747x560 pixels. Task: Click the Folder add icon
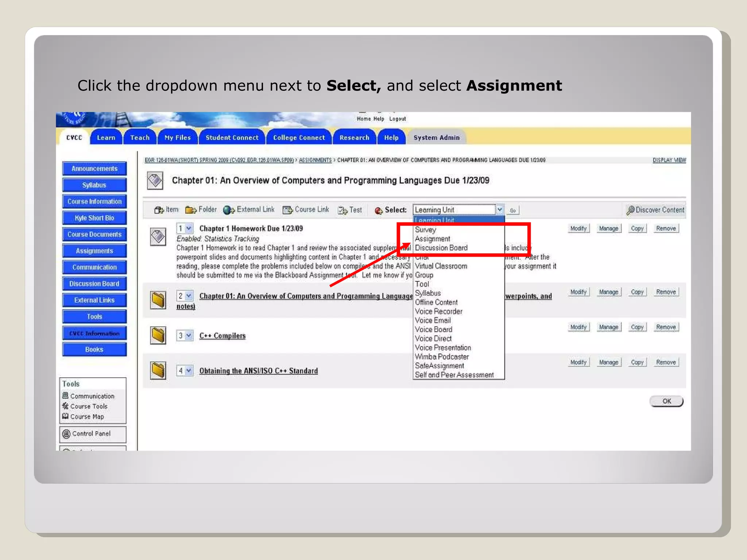click(x=190, y=210)
